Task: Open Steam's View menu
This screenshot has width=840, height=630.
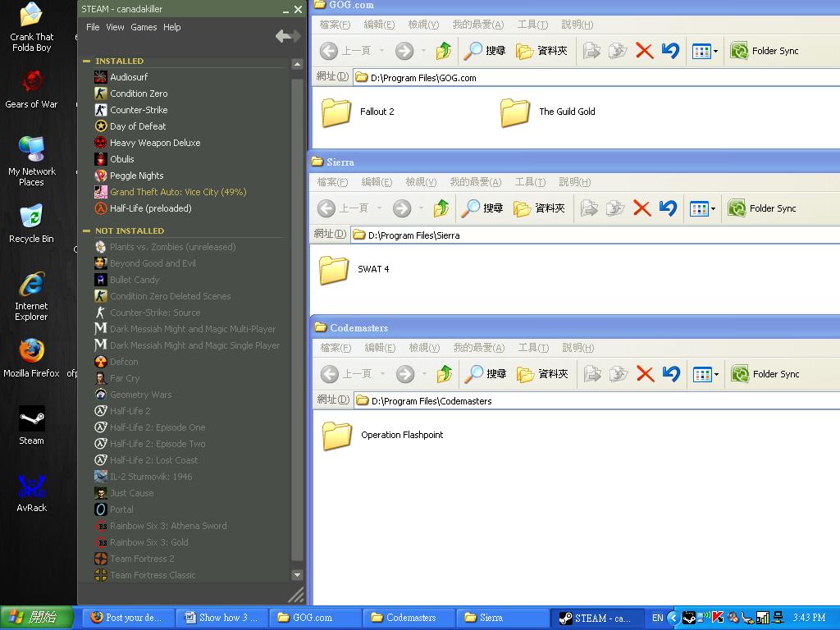Action: click(x=115, y=27)
